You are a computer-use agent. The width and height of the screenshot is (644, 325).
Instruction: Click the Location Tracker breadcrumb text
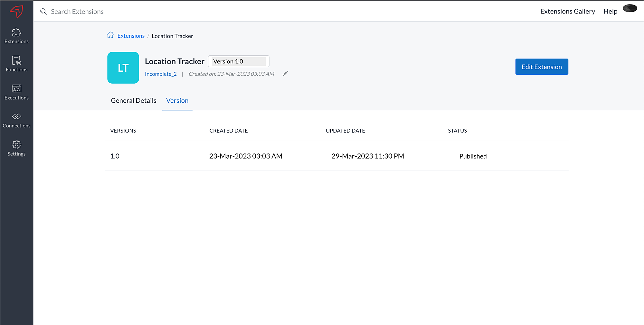point(172,36)
